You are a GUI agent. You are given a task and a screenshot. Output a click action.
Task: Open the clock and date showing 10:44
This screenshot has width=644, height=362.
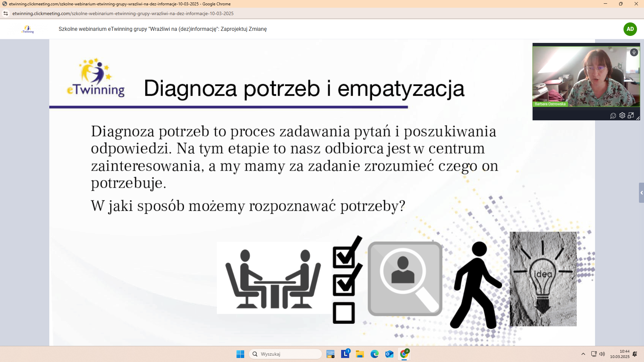[620, 354]
